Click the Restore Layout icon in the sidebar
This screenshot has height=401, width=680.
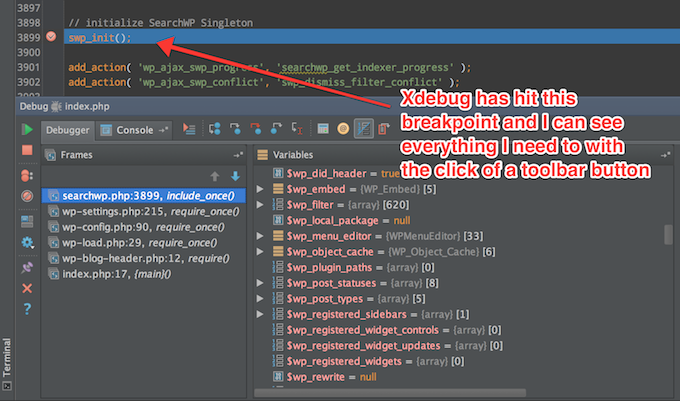[27, 222]
